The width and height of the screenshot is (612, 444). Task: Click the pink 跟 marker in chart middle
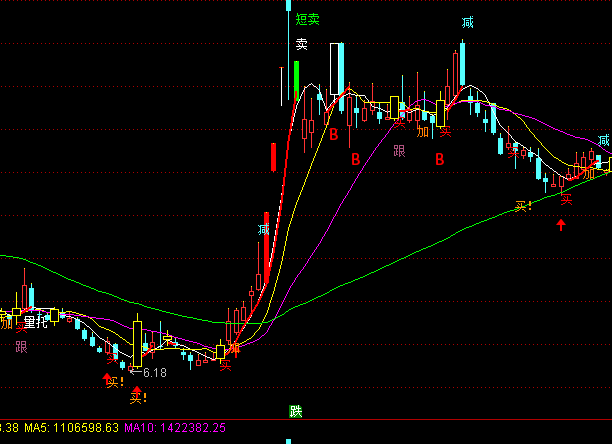coord(399,151)
